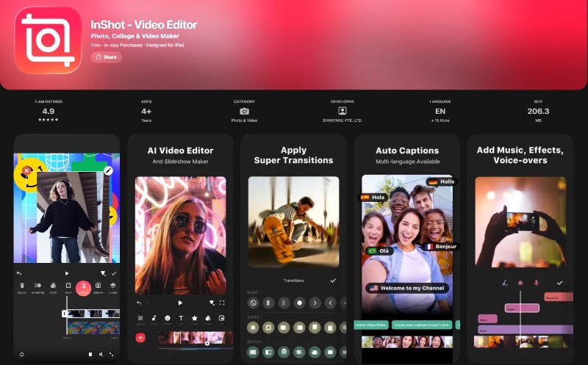Click the 'Welcome to my Channel' caption
Viewport: 588px width, 365px height.
tap(407, 288)
